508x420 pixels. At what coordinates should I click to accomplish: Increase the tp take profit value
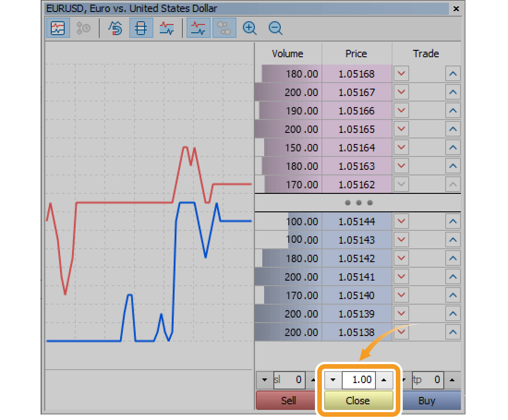coord(452,380)
